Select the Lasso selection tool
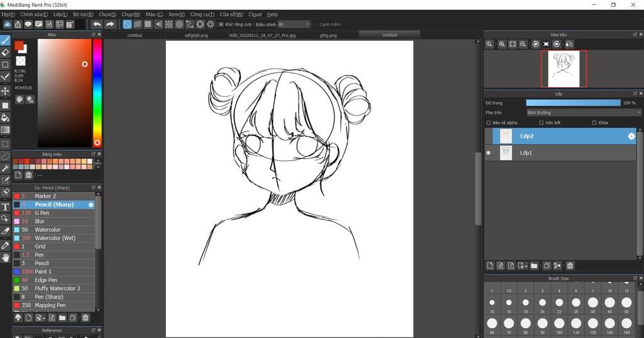This screenshot has height=338, width=644. tap(5, 156)
